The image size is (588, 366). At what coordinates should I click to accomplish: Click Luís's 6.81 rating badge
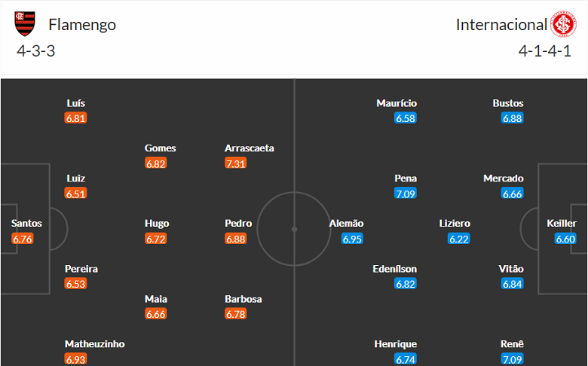click(x=76, y=118)
